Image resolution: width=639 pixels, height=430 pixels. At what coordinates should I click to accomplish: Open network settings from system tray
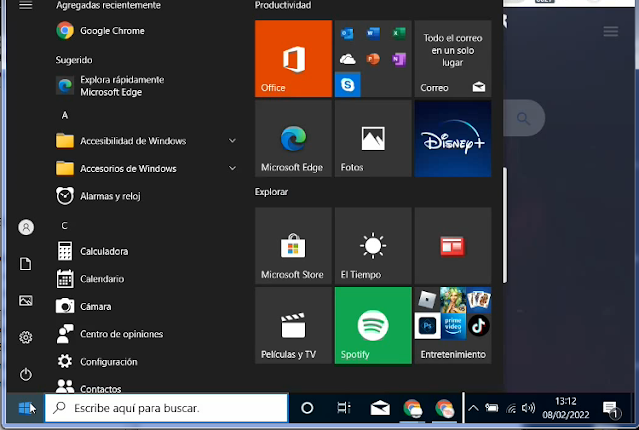point(511,408)
